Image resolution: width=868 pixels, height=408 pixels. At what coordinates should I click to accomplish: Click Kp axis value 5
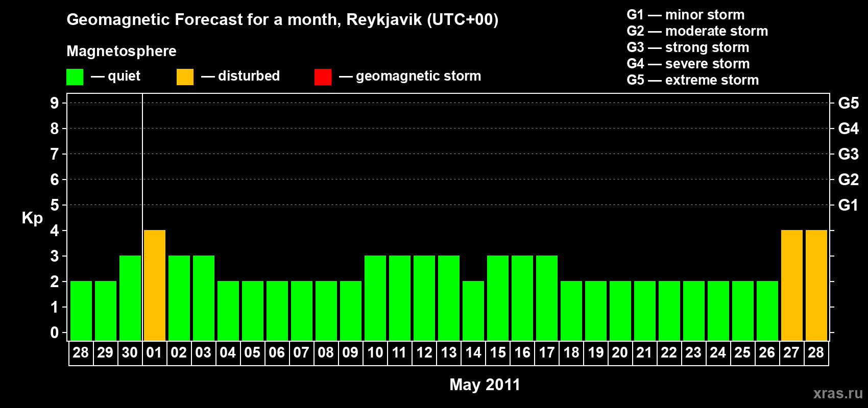tap(55, 205)
